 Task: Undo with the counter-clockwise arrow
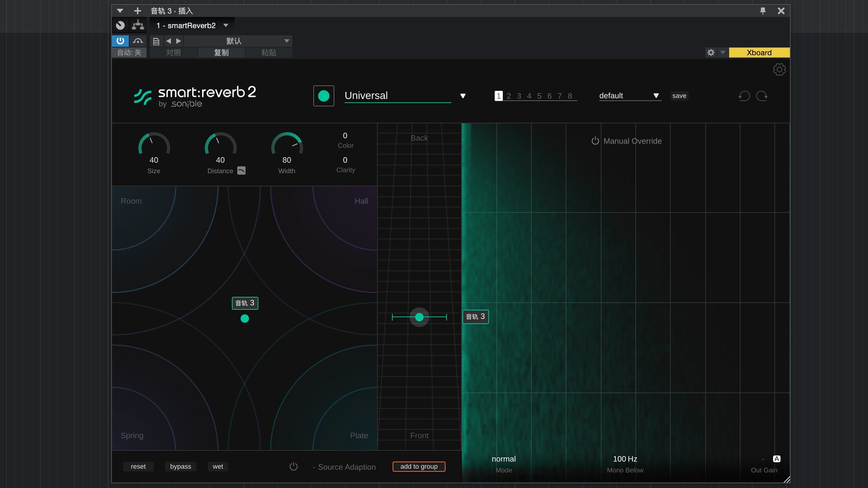pos(744,96)
